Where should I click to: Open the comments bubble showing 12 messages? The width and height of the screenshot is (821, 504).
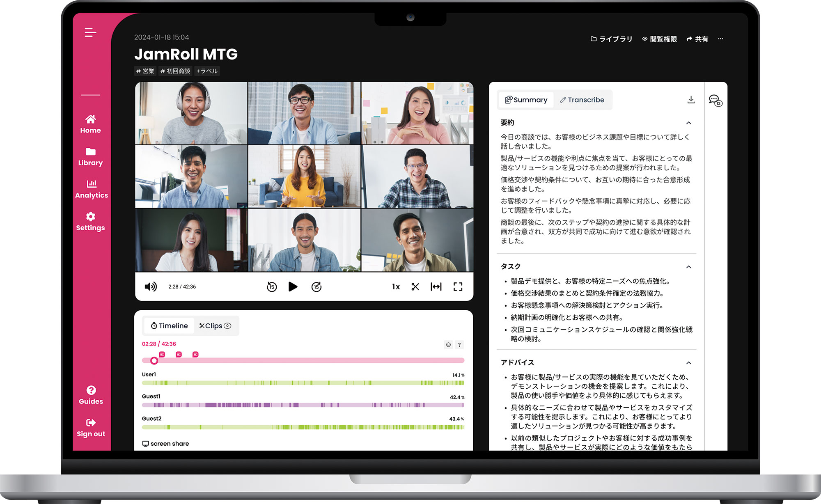[x=714, y=99]
